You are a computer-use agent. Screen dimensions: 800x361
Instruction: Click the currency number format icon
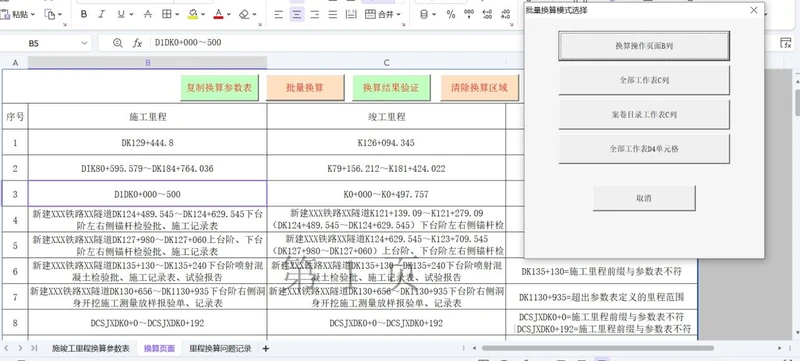(424, 14)
